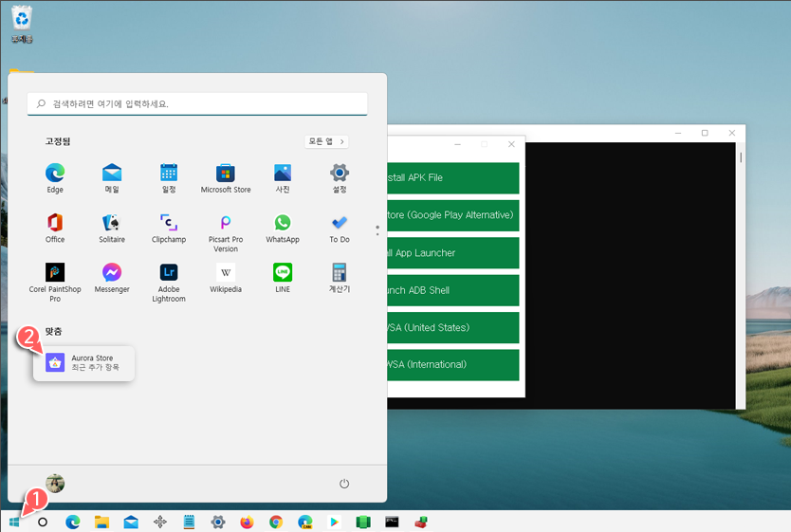791x532 pixels.
Task: Open the To Do pinned app
Action: [x=340, y=229]
